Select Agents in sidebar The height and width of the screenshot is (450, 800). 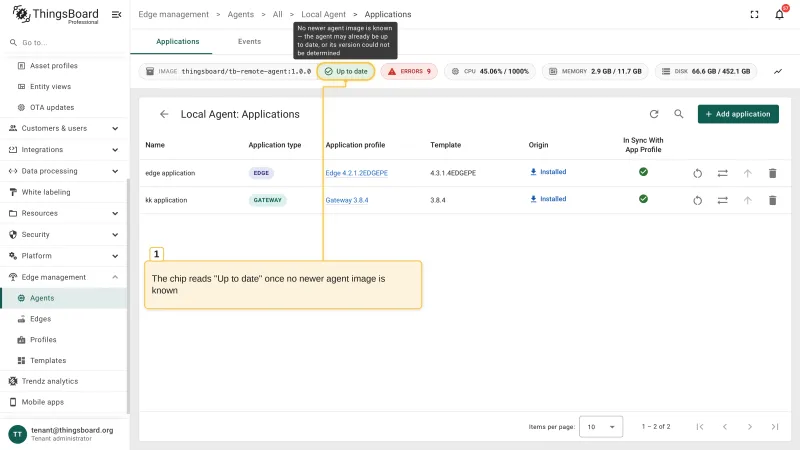(x=63, y=298)
